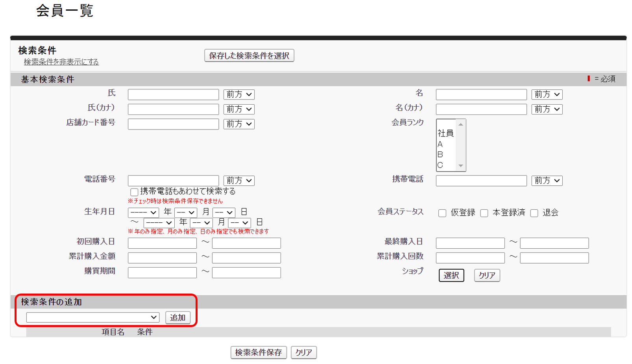Image resolution: width=632 pixels, height=364 pixels.
Task: Open the birth year dropdown
Action: tap(143, 212)
